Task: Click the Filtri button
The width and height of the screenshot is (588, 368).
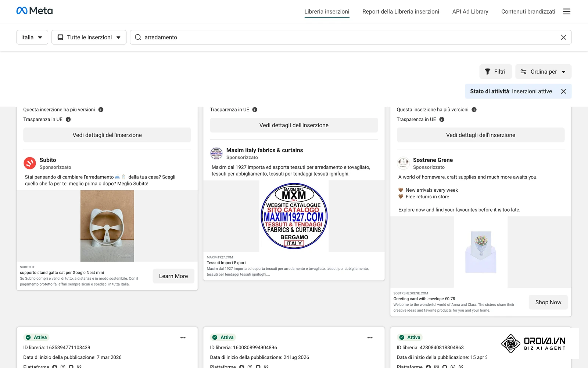Action: point(495,71)
